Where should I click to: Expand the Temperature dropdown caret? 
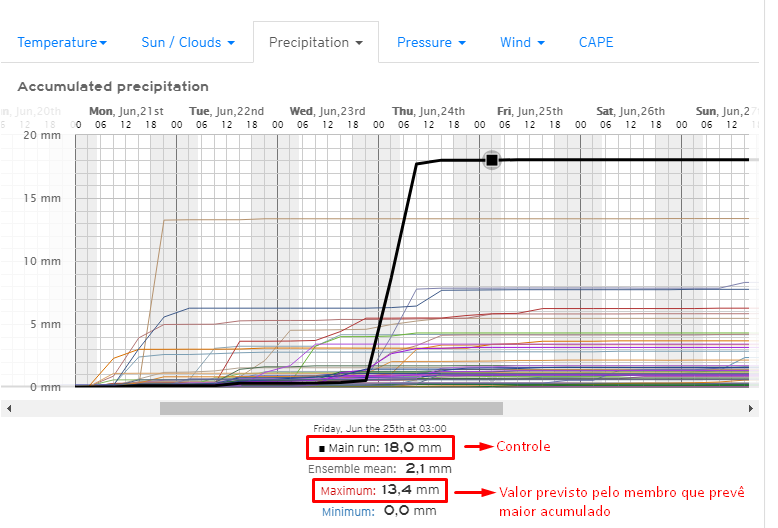(x=103, y=43)
